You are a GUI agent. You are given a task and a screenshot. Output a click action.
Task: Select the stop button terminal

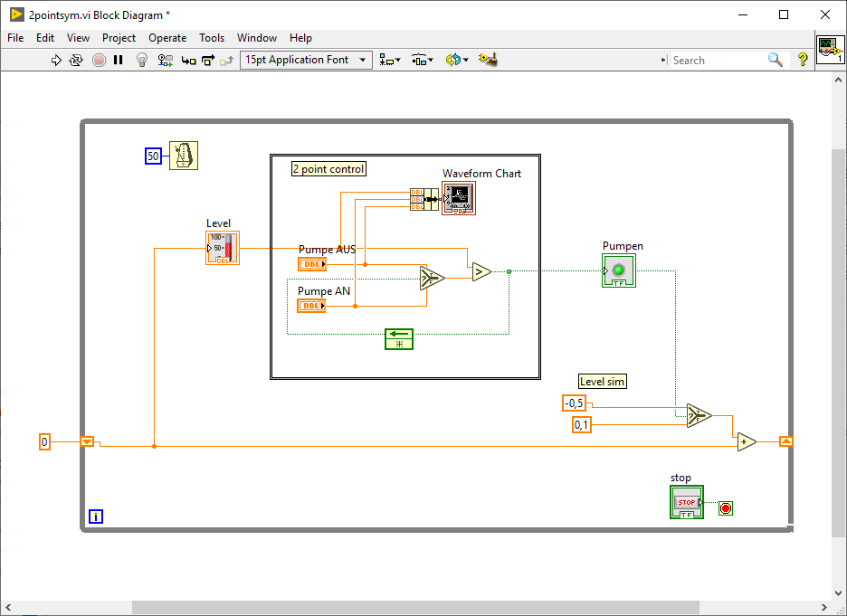687,502
